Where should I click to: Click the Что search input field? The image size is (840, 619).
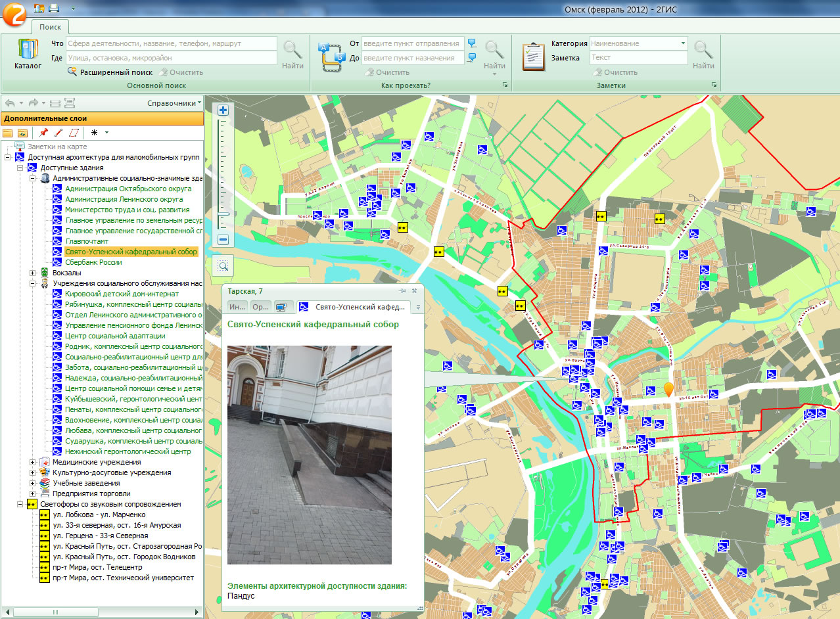pyautogui.click(x=172, y=43)
